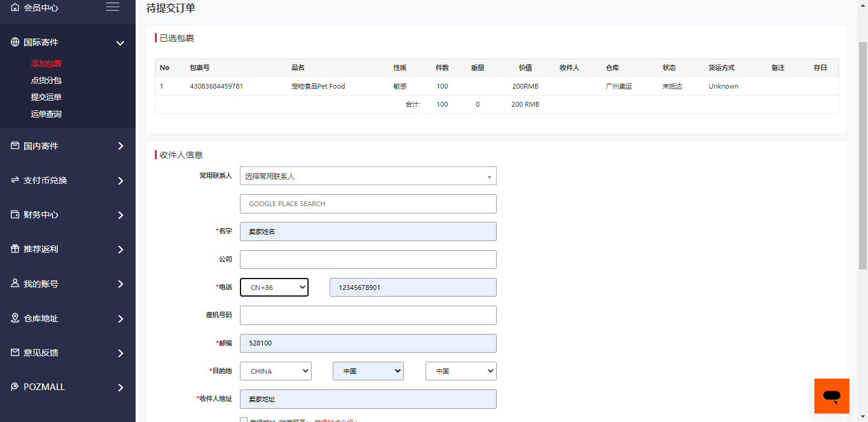Click the person icon for 我的账号
Image resolution: width=868 pixels, height=422 pixels.
click(15, 283)
